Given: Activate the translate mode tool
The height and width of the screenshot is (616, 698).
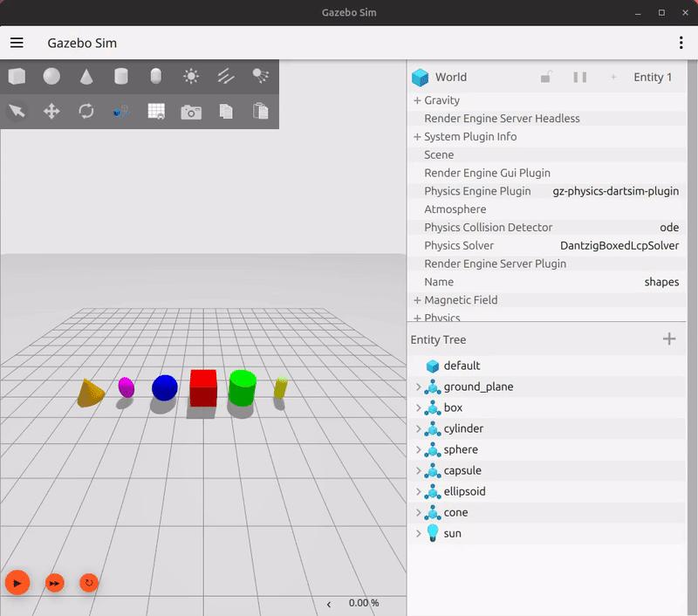Looking at the screenshot, I should click(51, 111).
